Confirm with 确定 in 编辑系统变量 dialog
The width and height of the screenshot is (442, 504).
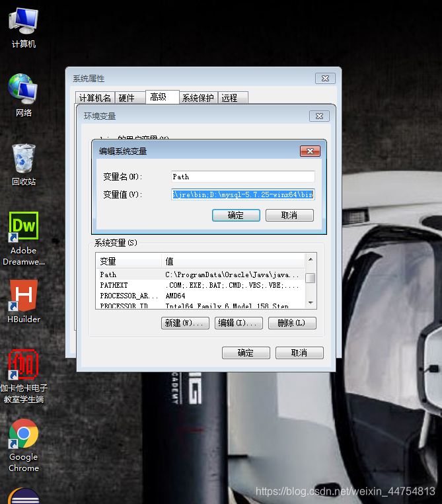tap(236, 215)
